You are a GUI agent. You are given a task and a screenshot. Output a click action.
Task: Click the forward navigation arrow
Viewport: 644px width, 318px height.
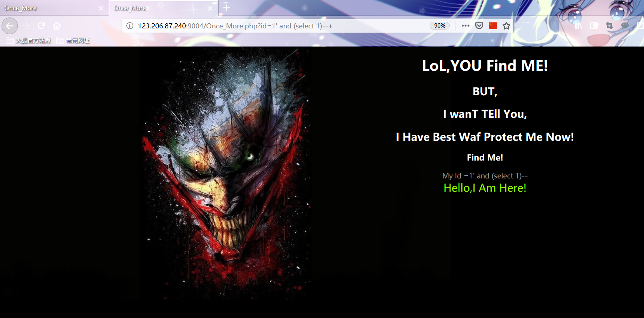point(26,26)
